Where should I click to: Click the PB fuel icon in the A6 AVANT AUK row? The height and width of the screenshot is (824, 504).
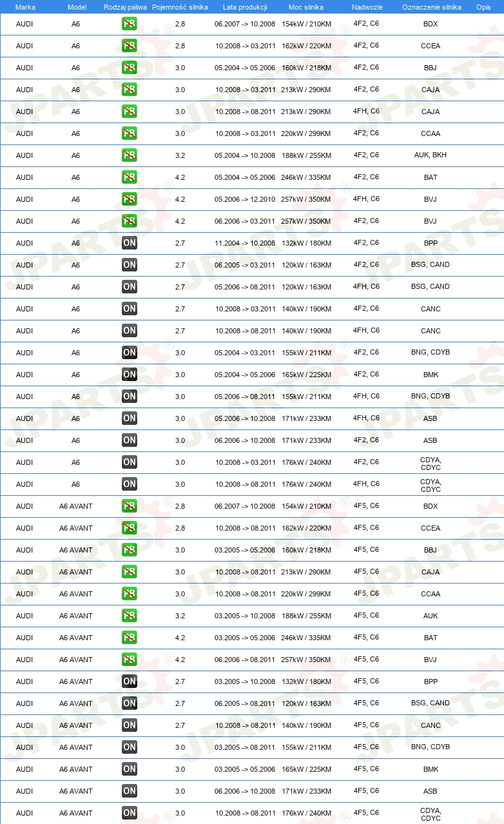(130, 616)
